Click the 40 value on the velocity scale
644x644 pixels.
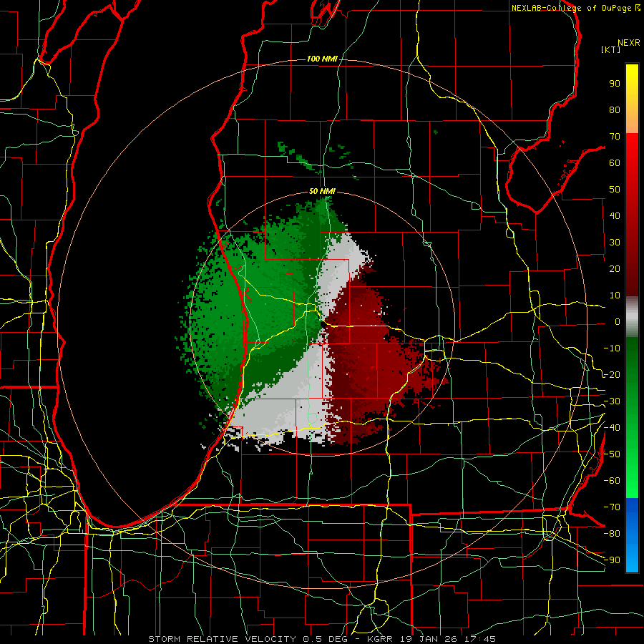click(615, 216)
